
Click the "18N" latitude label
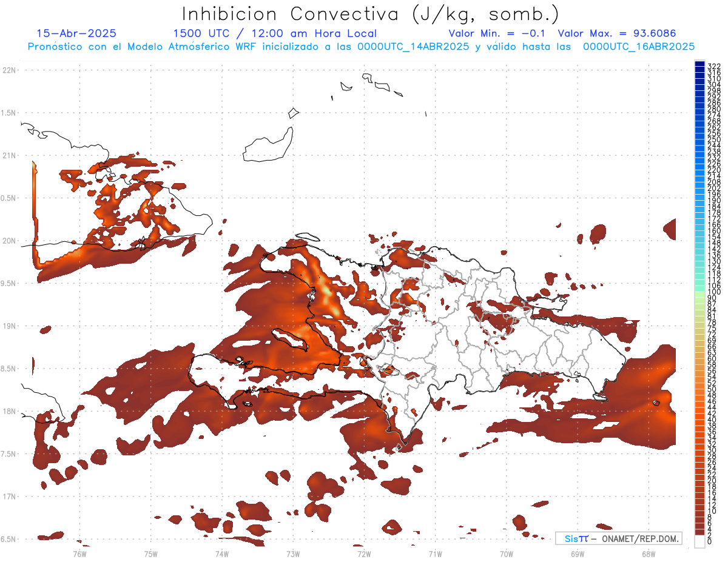[x=9, y=411]
